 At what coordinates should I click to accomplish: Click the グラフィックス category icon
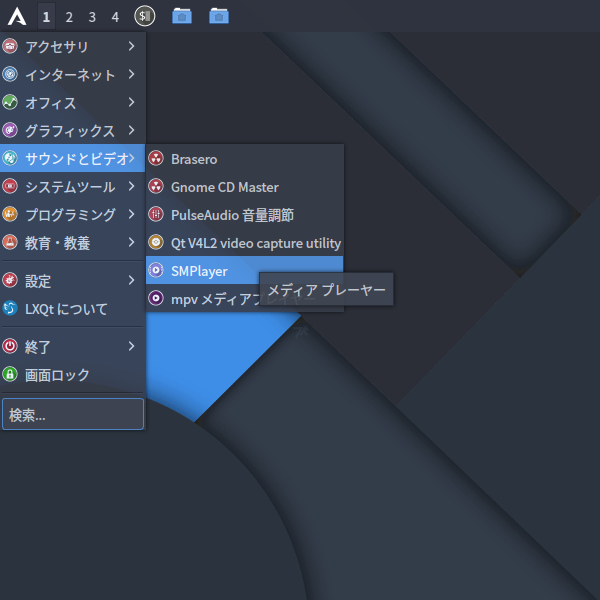click(10, 130)
